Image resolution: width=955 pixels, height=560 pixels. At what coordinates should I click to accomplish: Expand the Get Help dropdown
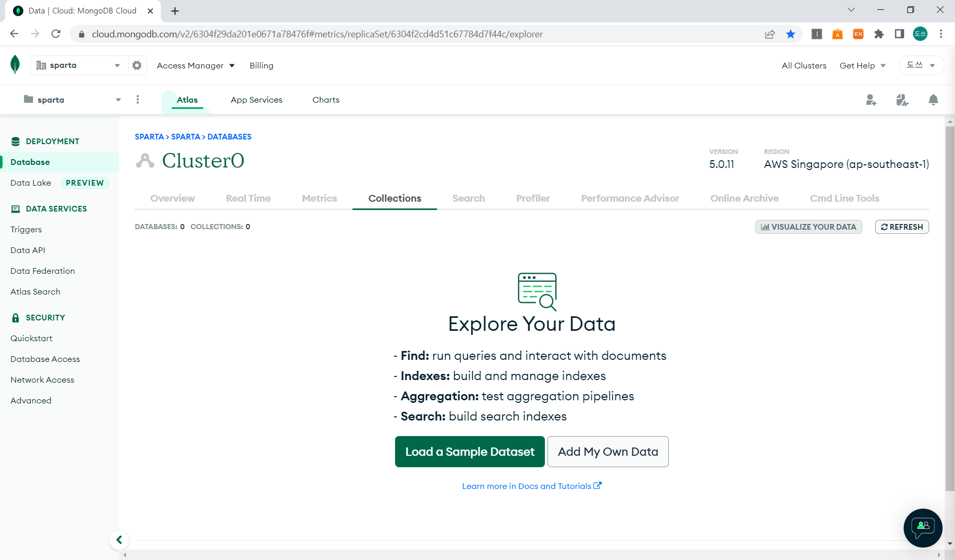[863, 65]
